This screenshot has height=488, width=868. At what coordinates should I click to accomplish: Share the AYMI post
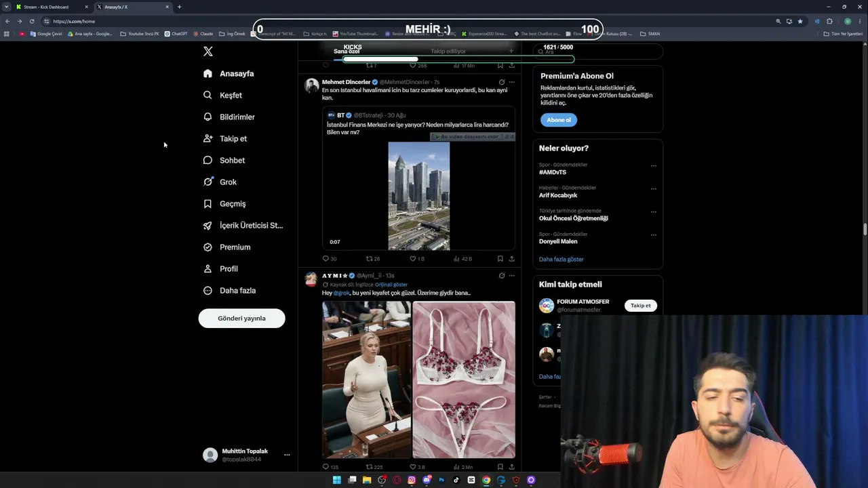511,467
